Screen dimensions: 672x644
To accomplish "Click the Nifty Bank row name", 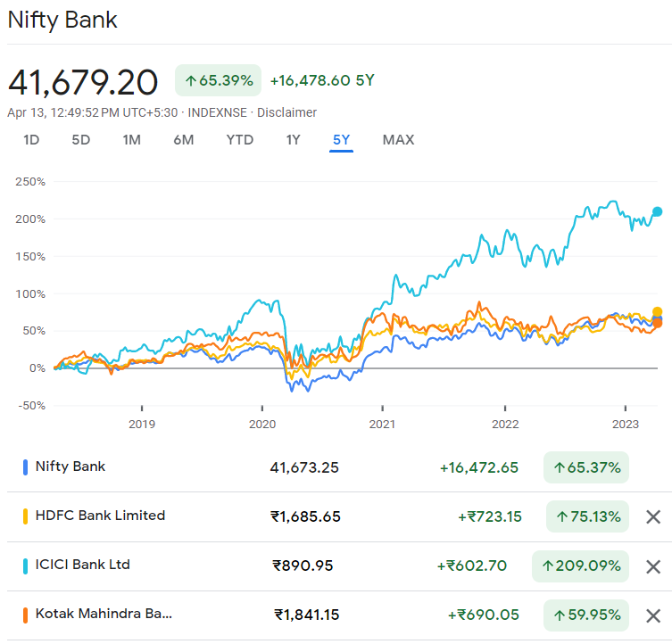I will click(71, 466).
